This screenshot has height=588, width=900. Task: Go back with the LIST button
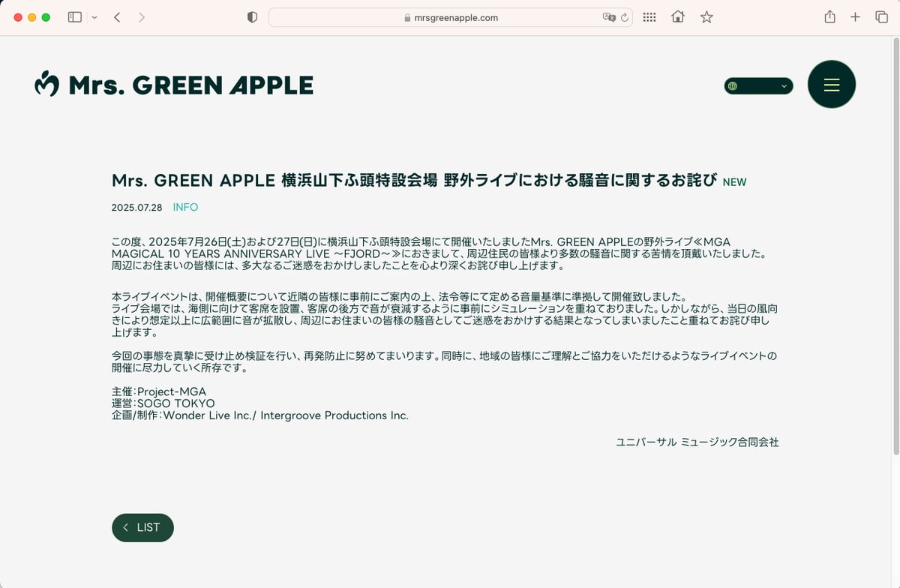point(142,527)
